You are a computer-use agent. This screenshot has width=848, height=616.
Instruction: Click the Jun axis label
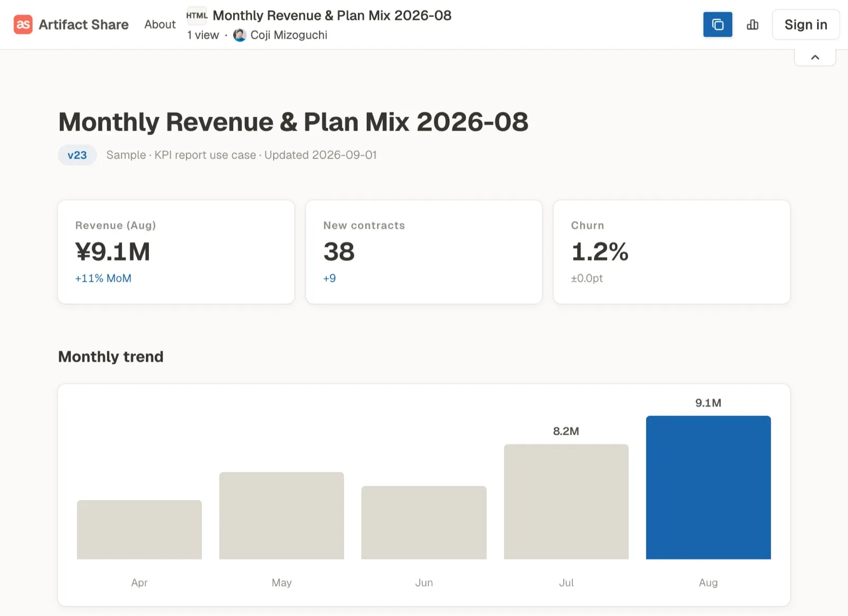pos(424,583)
